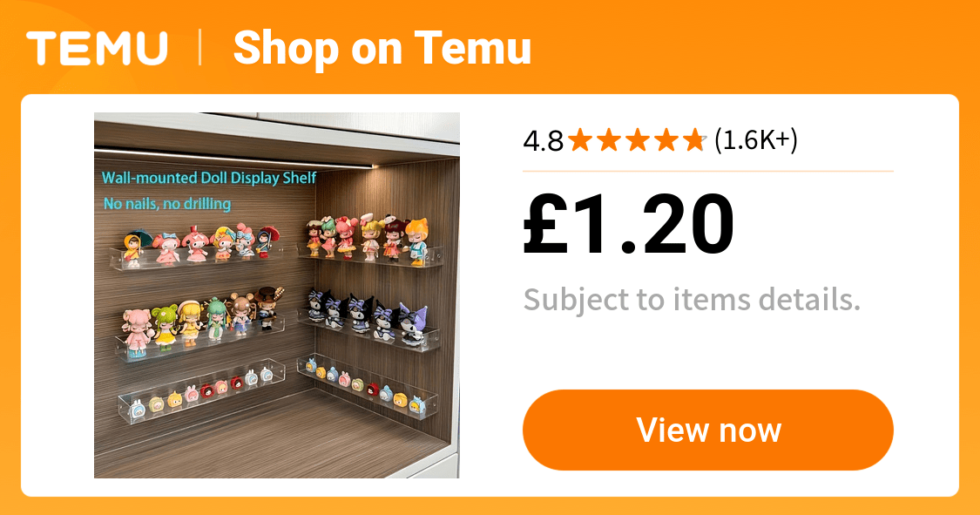Click the Subject to items details note
The image size is (980, 515).
[692, 300]
